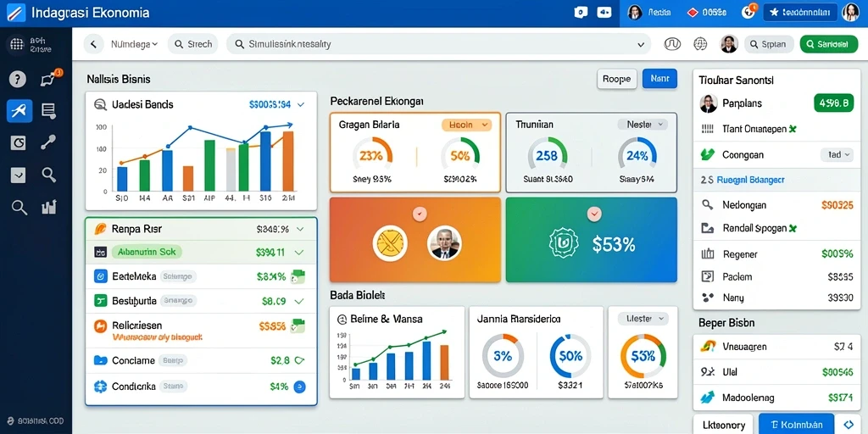Toggle the round check on the green-blue card

point(594,213)
